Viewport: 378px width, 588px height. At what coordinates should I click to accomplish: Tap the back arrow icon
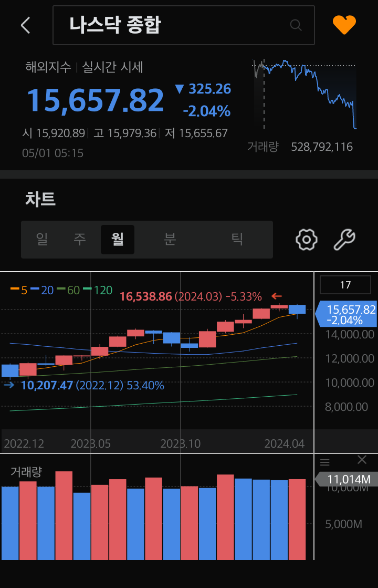coord(26,26)
